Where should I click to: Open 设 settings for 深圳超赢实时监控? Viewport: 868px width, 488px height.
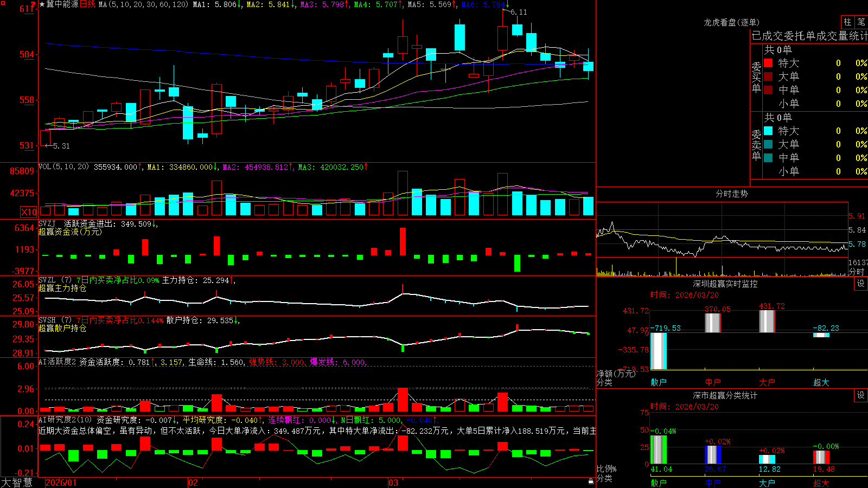(861, 284)
